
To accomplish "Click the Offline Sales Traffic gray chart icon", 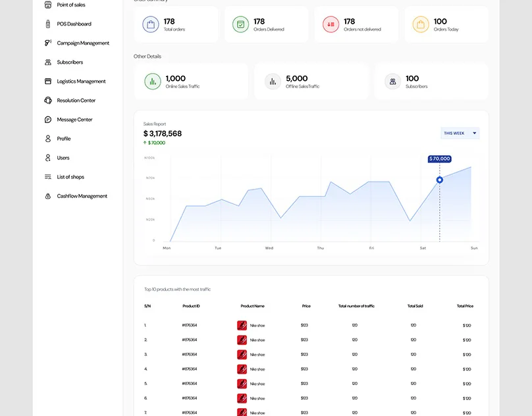I will pos(273,82).
